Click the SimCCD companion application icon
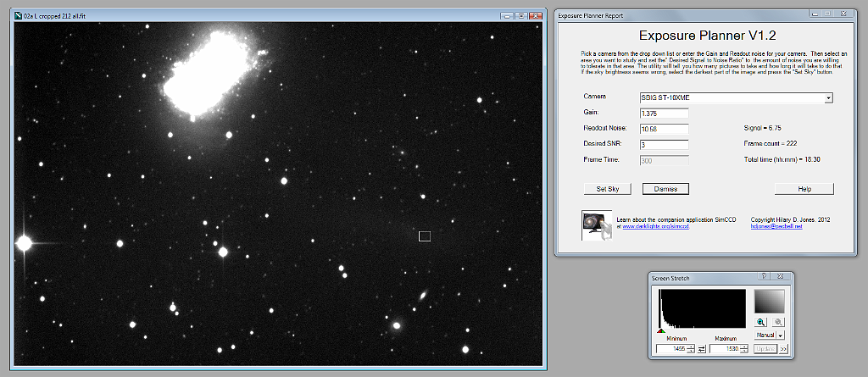The width and height of the screenshot is (868, 377). coord(597,225)
